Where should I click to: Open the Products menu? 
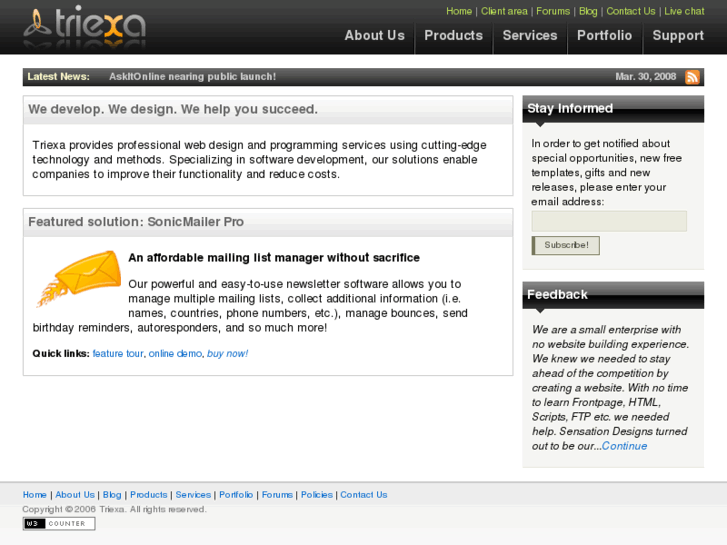453,36
